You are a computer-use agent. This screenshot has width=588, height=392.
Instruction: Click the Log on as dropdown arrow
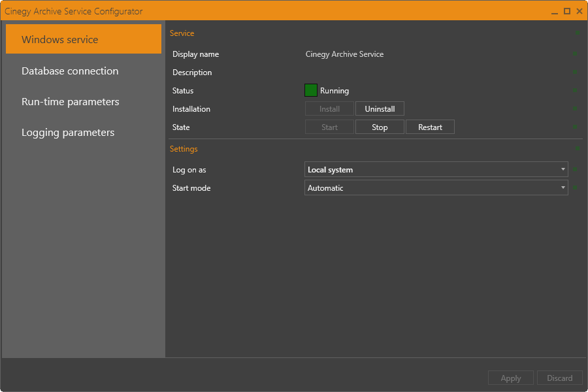(563, 169)
